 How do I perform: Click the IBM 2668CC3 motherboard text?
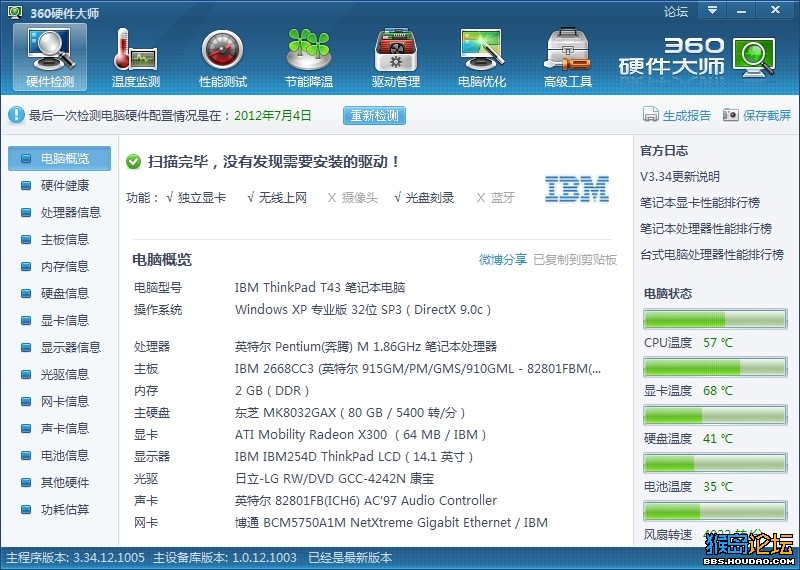[418, 368]
